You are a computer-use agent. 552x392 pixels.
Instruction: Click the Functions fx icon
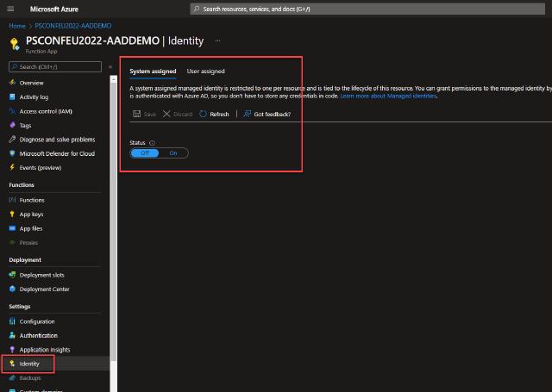click(x=12, y=200)
